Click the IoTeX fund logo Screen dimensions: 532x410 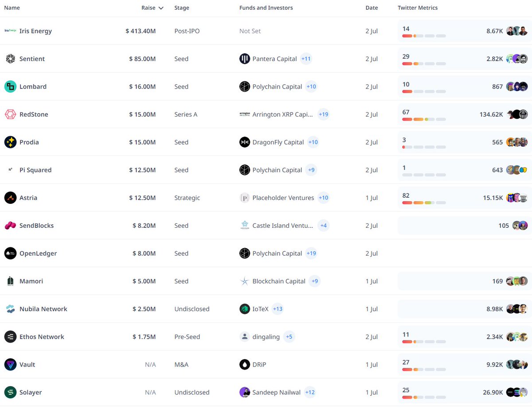(245, 309)
